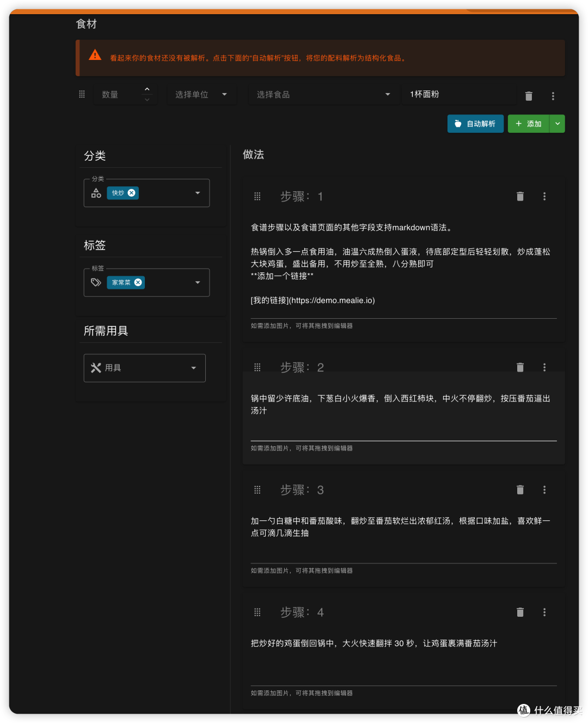This screenshot has width=588, height=723.
Task: Delete 步骤 3
Action: pos(520,490)
